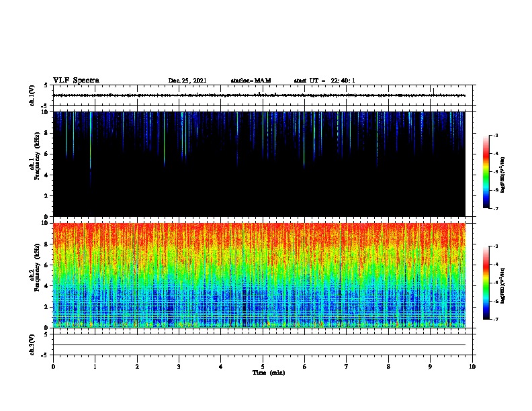
Task: Click the "VLF Spectra" plot title
Action: tap(76, 81)
